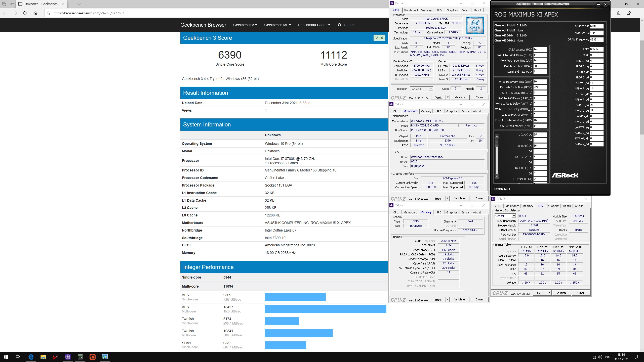
Task: Go back in the browser
Action: (x=5, y=13)
